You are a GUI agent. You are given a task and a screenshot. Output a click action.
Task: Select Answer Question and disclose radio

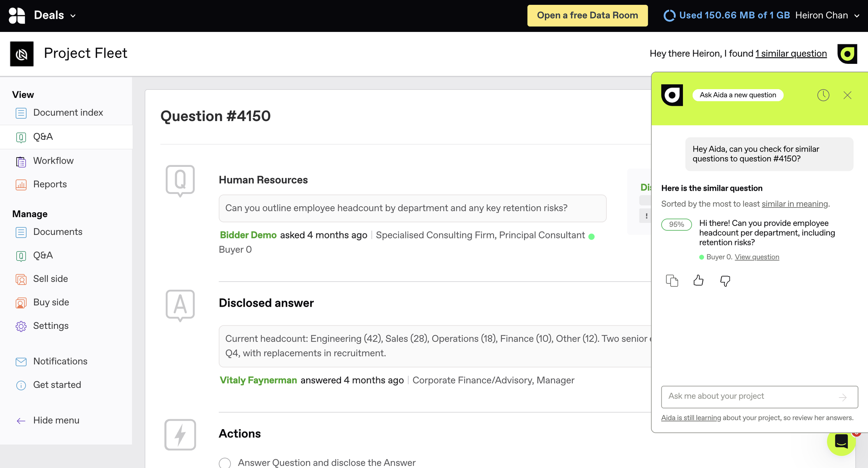pyautogui.click(x=225, y=463)
